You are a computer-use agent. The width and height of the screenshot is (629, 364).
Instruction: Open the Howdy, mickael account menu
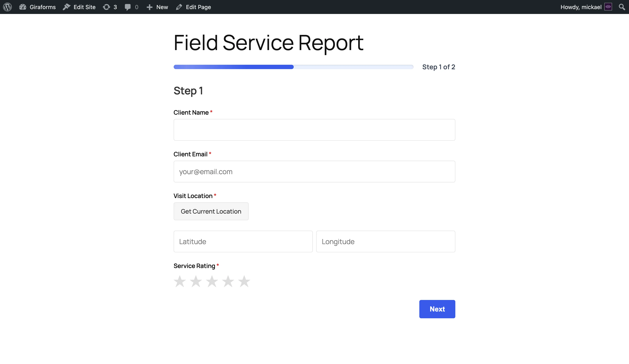tap(581, 7)
